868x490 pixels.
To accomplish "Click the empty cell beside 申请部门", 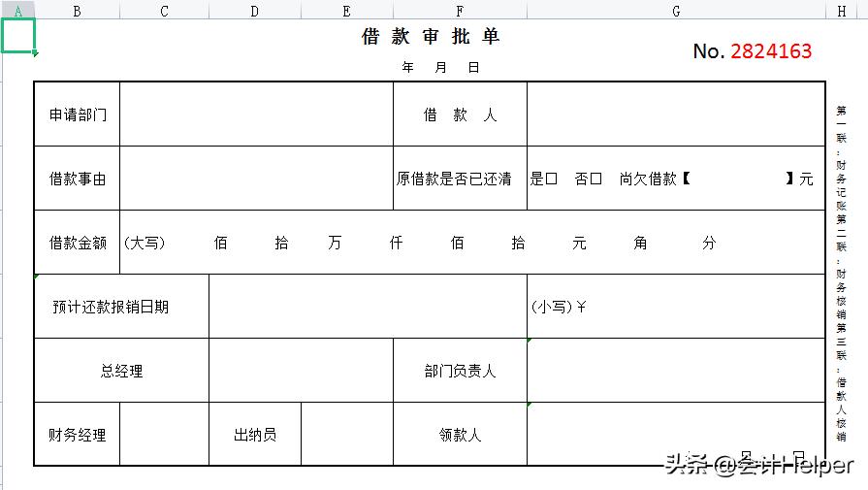I will (x=256, y=114).
